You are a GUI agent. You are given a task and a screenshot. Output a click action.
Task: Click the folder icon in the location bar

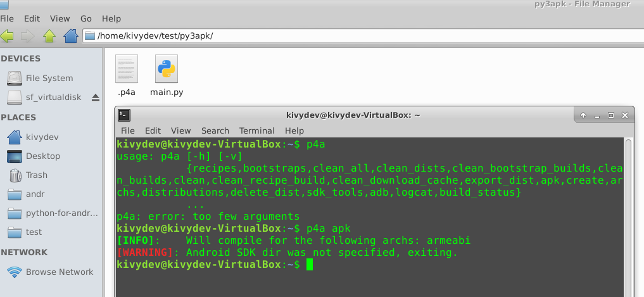[x=90, y=35]
